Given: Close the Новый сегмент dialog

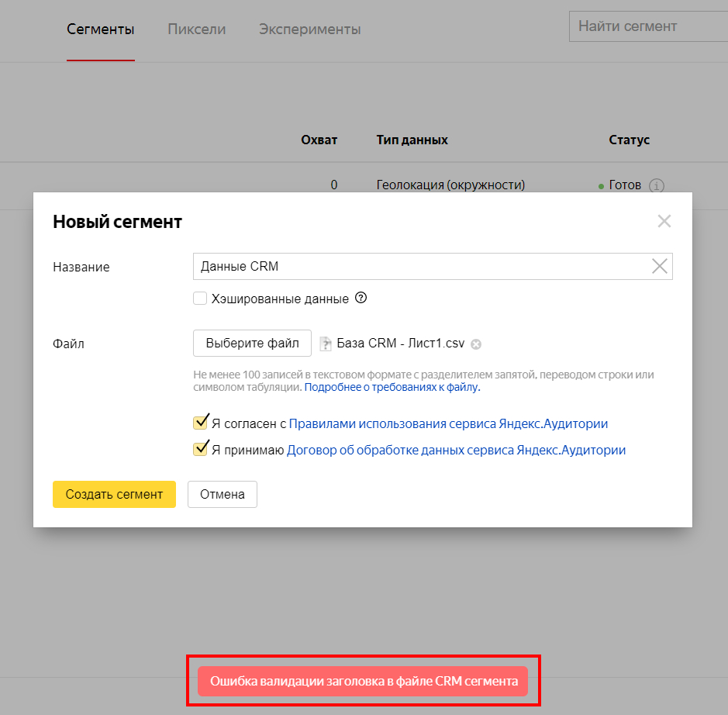Looking at the screenshot, I should 664,221.
